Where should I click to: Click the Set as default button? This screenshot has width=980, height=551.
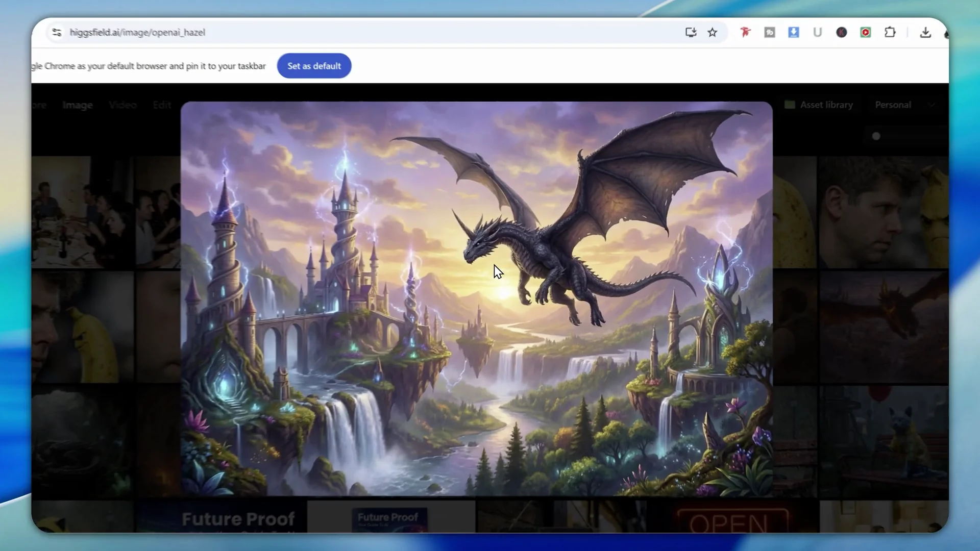tap(314, 66)
